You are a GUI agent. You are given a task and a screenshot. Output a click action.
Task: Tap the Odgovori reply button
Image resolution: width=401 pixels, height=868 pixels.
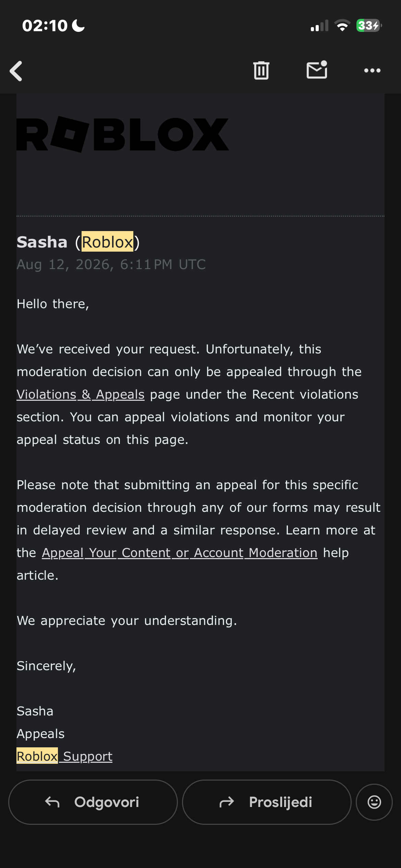coord(93,802)
